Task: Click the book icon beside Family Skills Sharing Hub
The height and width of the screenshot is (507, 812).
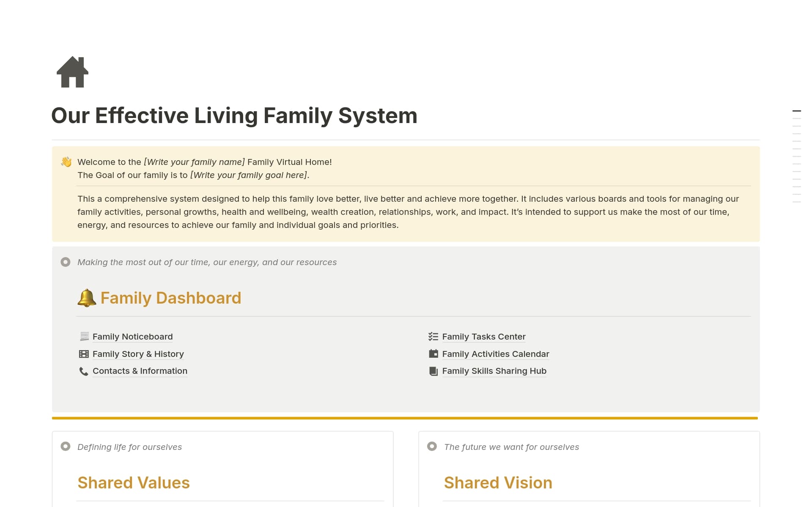Action: tap(433, 371)
